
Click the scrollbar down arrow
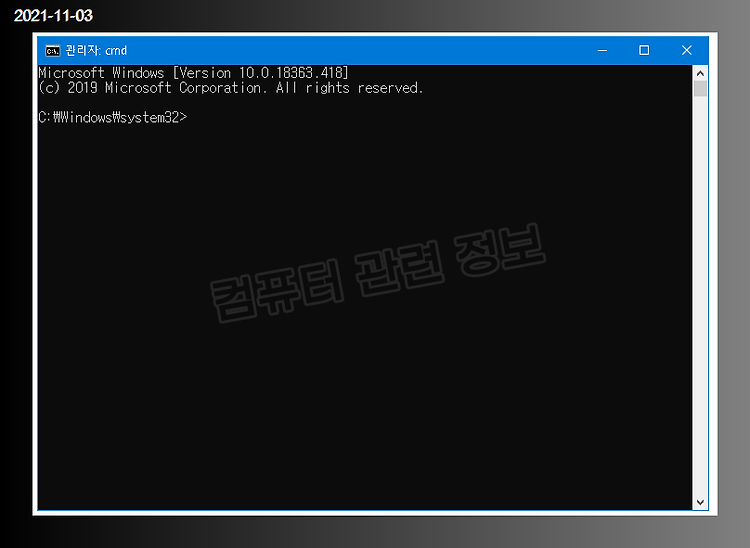pos(700,502)
